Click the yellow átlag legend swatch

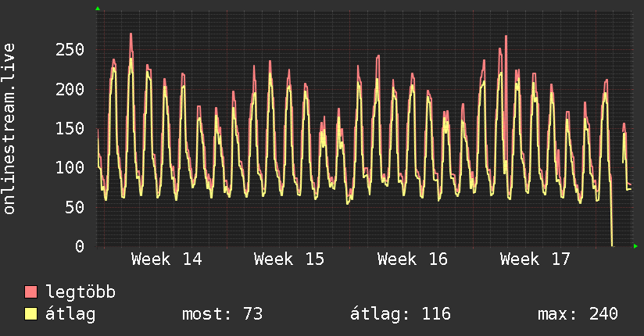point(30,314)
